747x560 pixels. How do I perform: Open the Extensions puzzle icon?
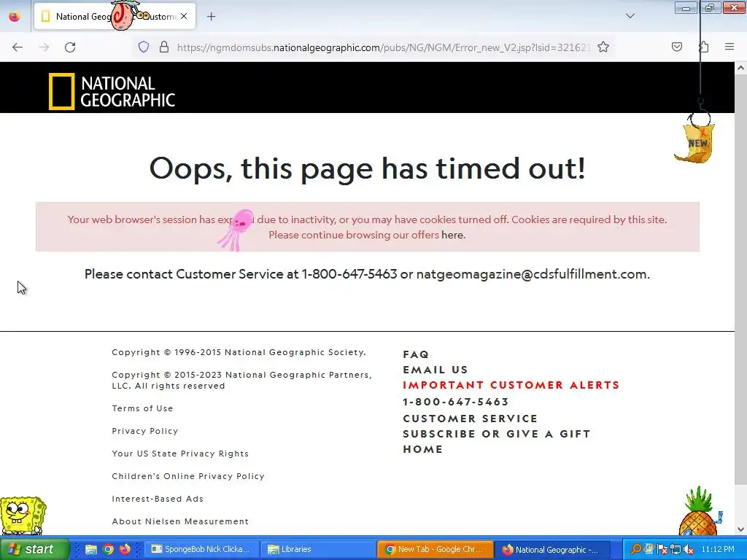703,47
